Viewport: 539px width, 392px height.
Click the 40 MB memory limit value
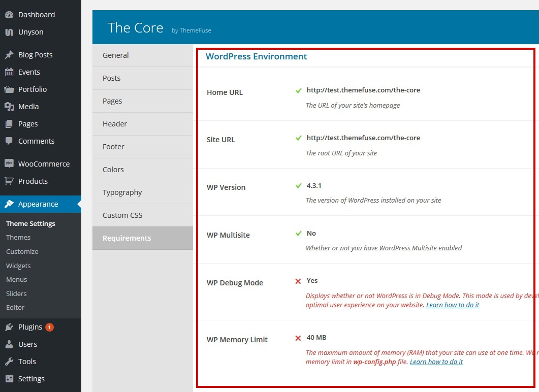(316, 337)
